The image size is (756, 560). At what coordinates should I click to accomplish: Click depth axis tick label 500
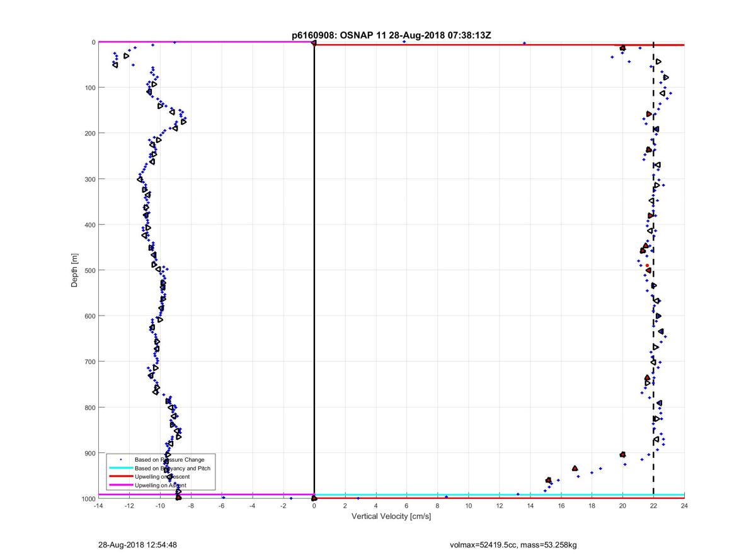pyautogui.click(x=89, y=270)
